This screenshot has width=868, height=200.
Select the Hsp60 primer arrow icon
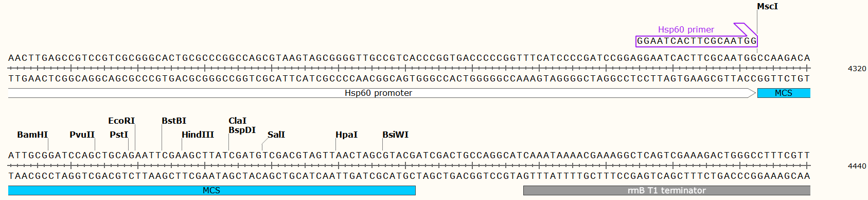pos(746,29)
